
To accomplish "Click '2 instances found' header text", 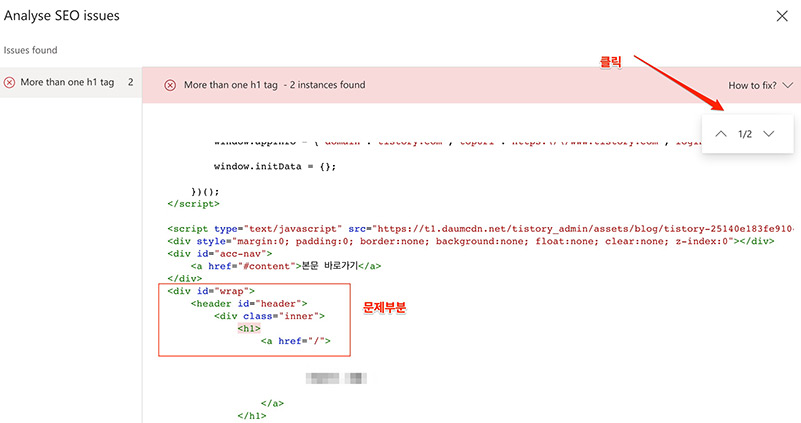I will click(x=327, y=85).
